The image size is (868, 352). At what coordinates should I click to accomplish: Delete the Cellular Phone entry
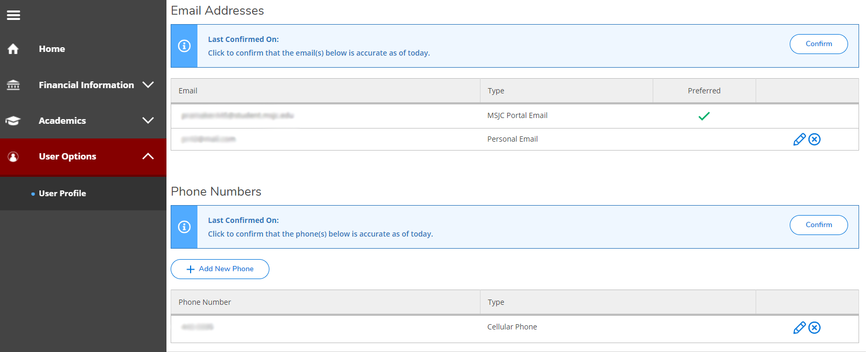coord(814,327)
